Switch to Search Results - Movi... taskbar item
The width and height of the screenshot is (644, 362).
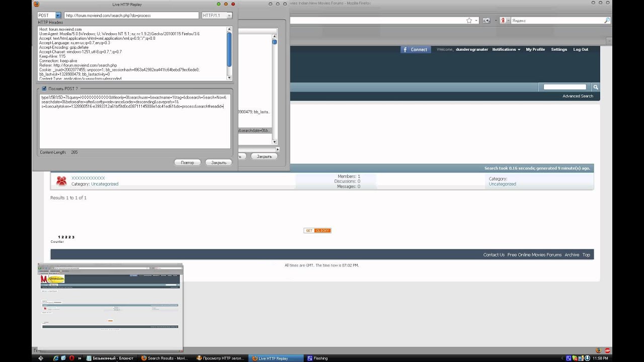[x=166, y=358]
